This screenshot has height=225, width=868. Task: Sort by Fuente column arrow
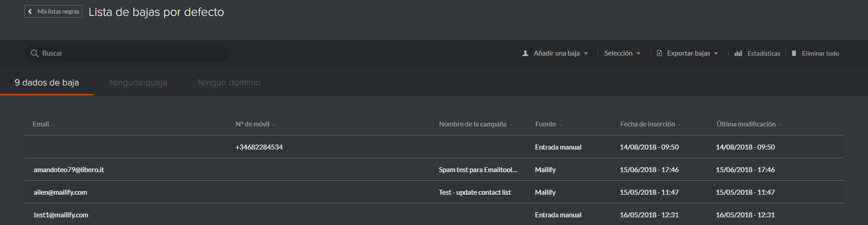pyautogui.click(x=561, y=125)
